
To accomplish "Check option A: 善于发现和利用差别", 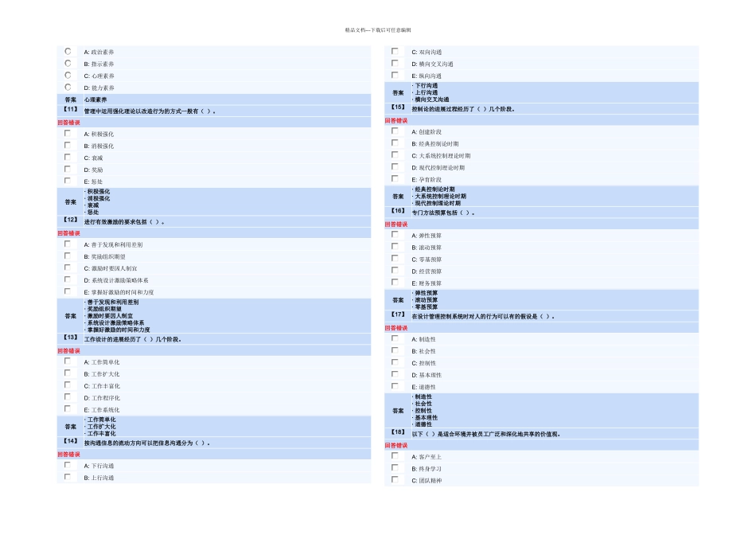I will [68, 244].
